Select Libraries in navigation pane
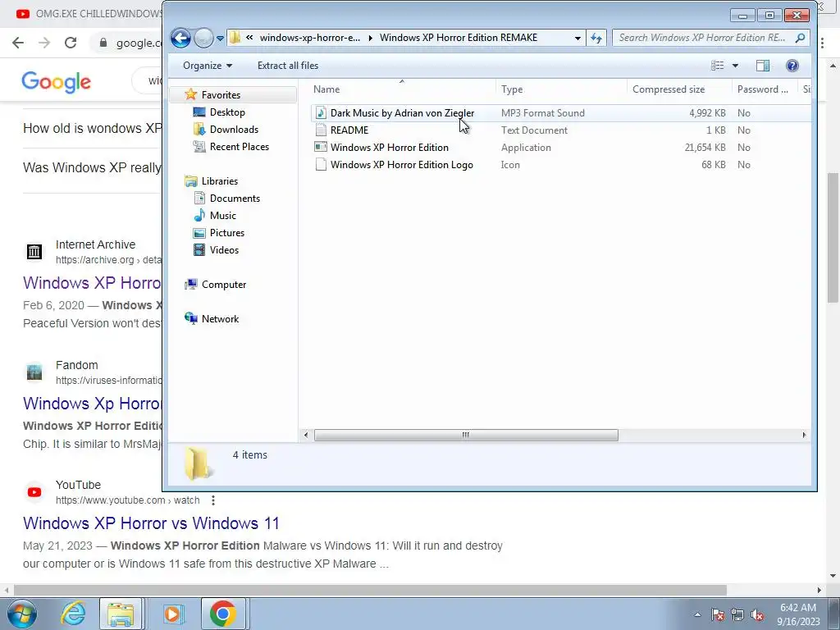This screenshot has height=630, width=840. pyautogui.click(x=219, y=181)
